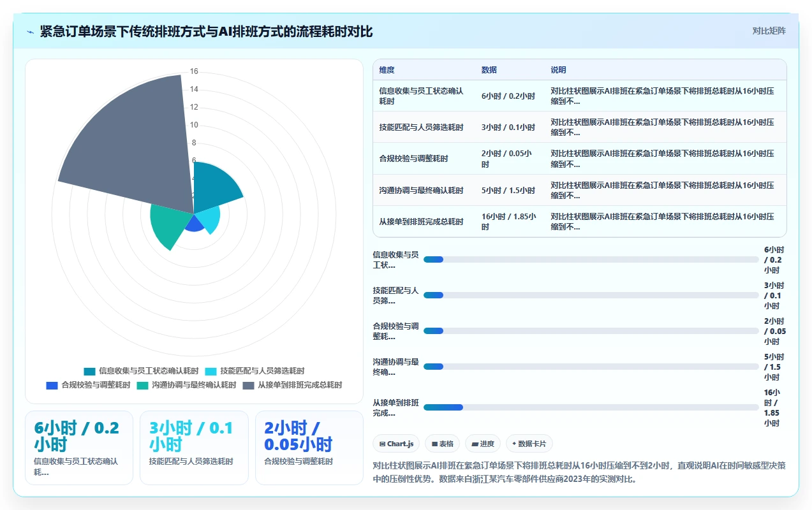This screenshot has height=510, width=812.
Task: Click the 表格 tag button
Action: click(443, 444)
